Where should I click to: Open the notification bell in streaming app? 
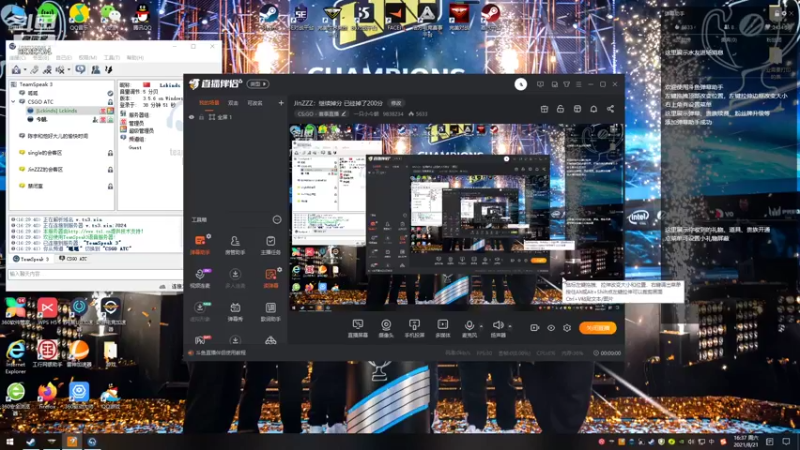[x=593, y=109]
